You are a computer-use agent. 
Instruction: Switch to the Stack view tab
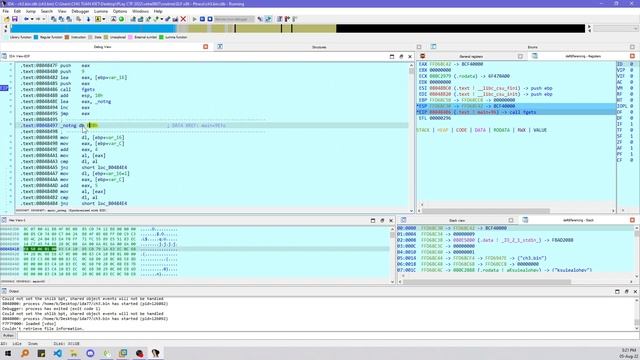pyautogui.click(x=457, y=220)
